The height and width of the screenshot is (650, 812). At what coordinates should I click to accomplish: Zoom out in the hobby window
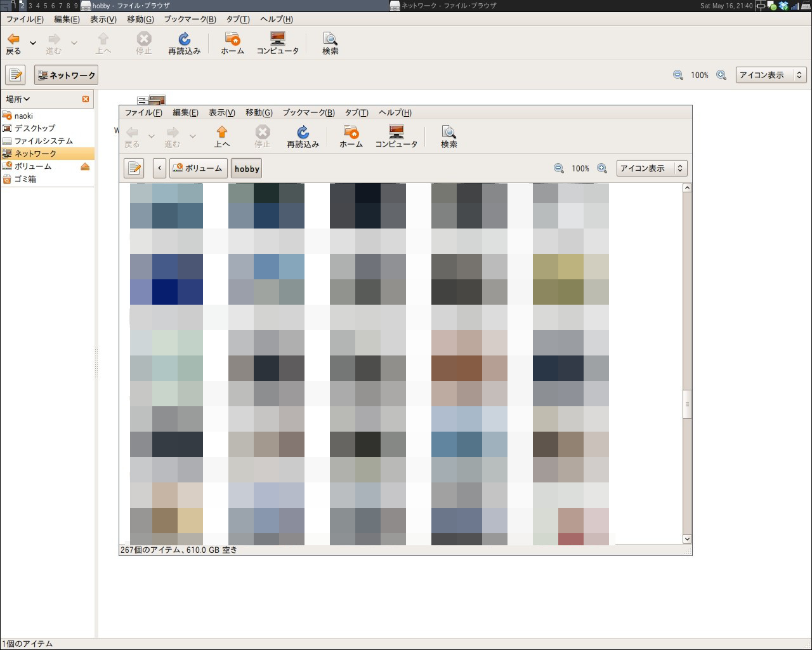point(559,168)
